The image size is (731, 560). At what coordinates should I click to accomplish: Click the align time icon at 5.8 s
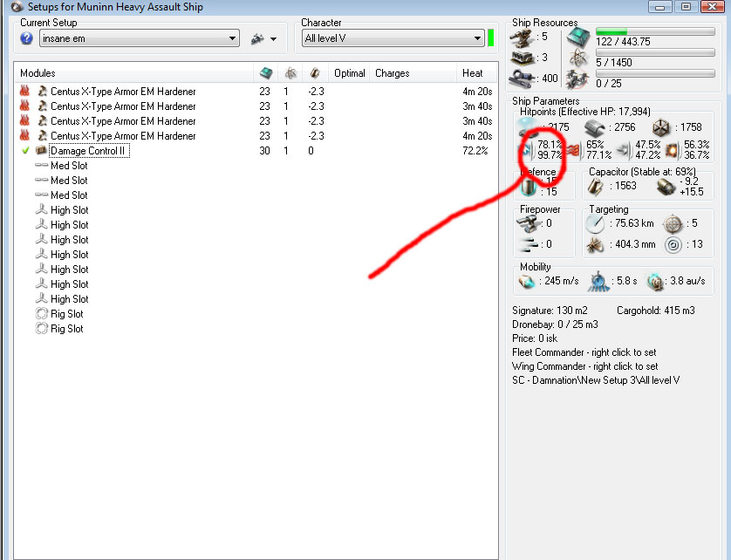pyautogui.click(x=598, y=282)
